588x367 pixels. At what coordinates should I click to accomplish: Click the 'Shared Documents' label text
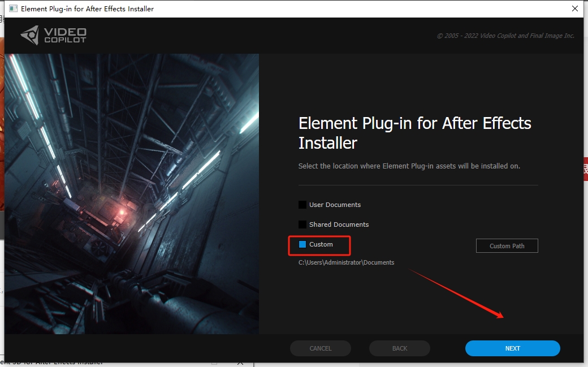tap(339, 224)
